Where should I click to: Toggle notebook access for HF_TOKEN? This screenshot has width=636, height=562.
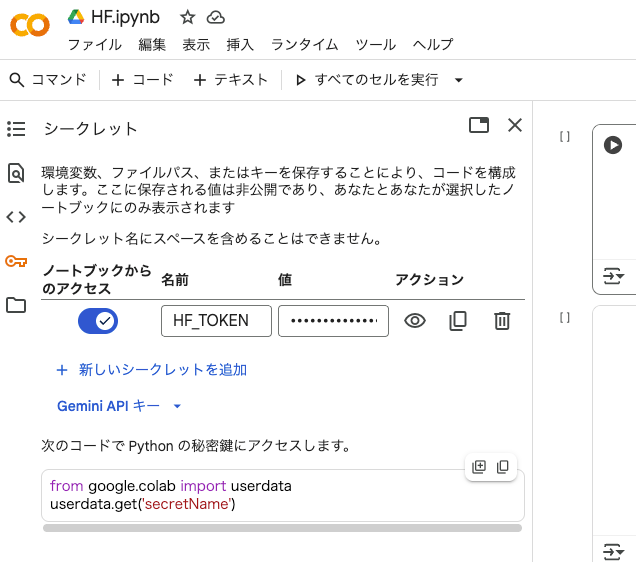pyautogui.click(x=98, y=321)
